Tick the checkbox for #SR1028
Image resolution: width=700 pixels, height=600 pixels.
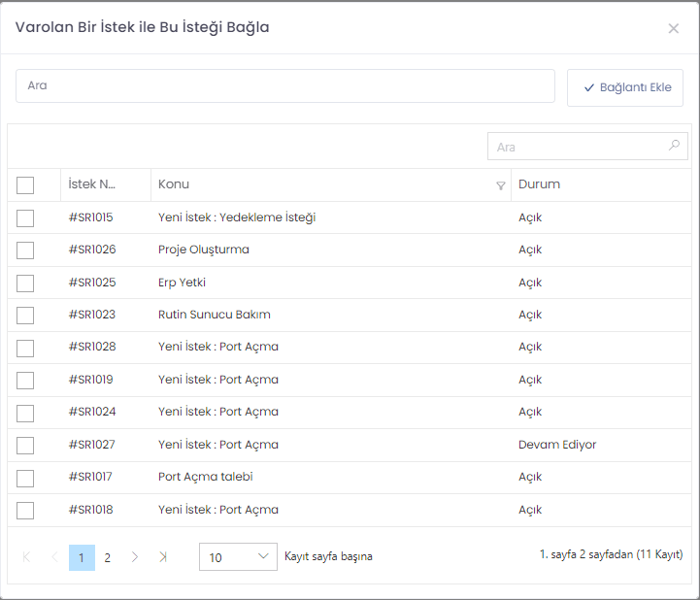click(x=25, y=349)
